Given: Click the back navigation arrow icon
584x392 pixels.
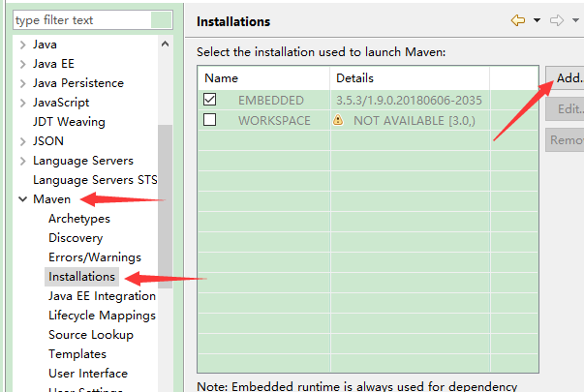Looking at the screenshot, I should [518, 20].
